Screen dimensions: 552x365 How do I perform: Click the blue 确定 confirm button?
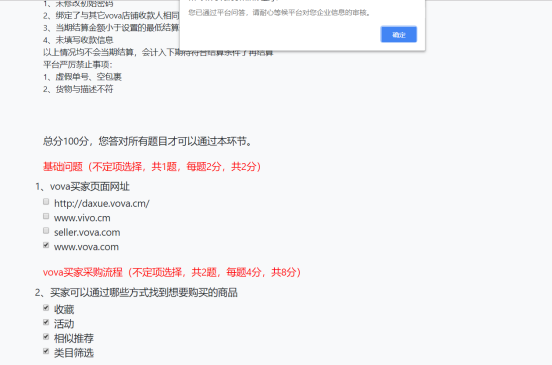pyautogui.click(x=399, y=34)
